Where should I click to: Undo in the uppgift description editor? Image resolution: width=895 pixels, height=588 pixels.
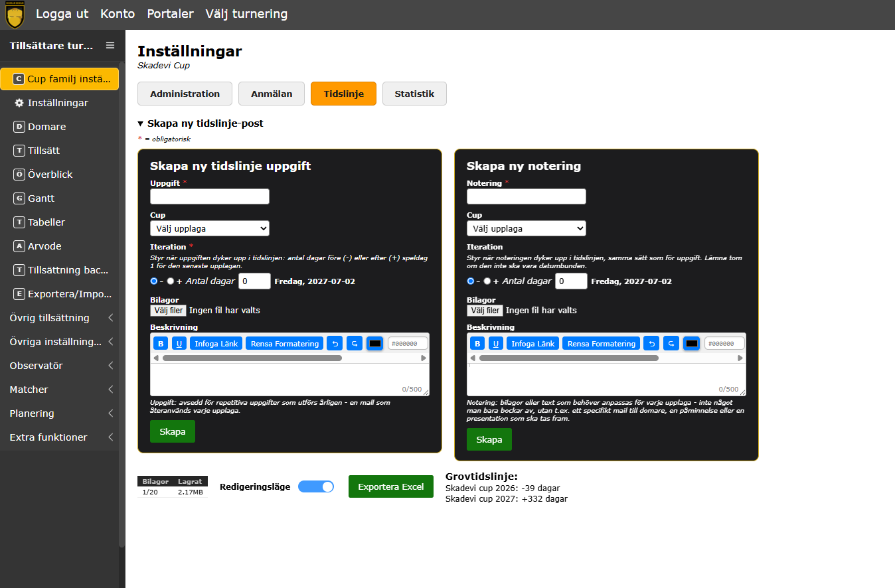point(335,343)
